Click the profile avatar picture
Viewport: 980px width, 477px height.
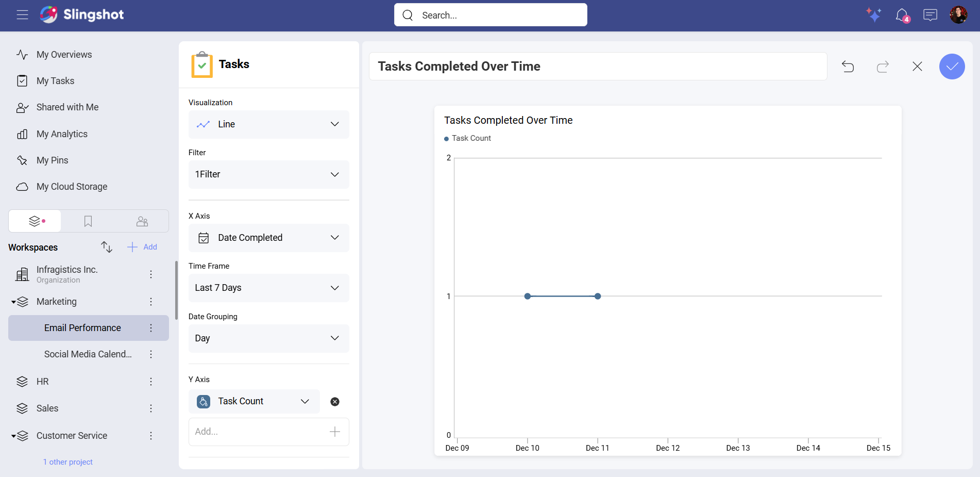(x=958, y=14)
